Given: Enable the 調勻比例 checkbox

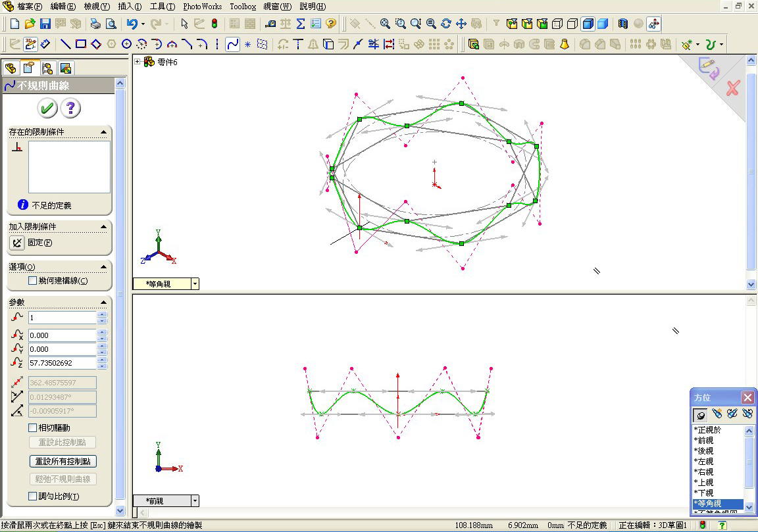Looking at the screenshot, I should pyautogui.click(x=32, y=495).
